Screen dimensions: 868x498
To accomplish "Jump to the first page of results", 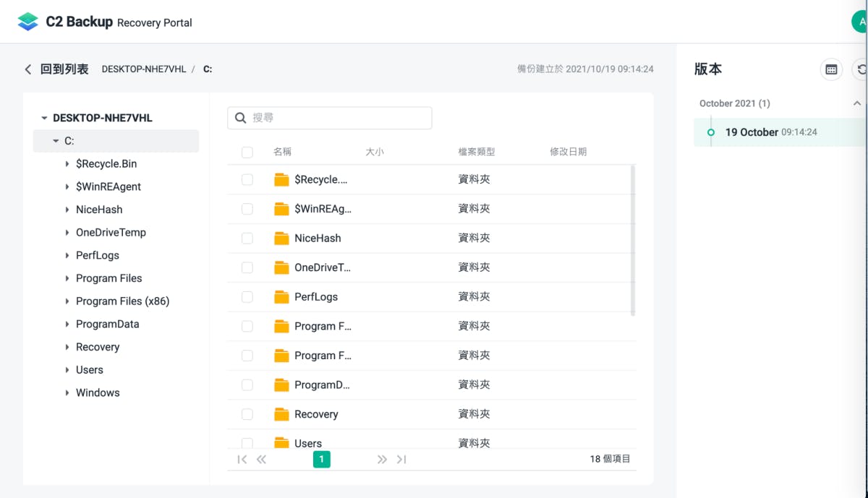I will click(242, 459).
